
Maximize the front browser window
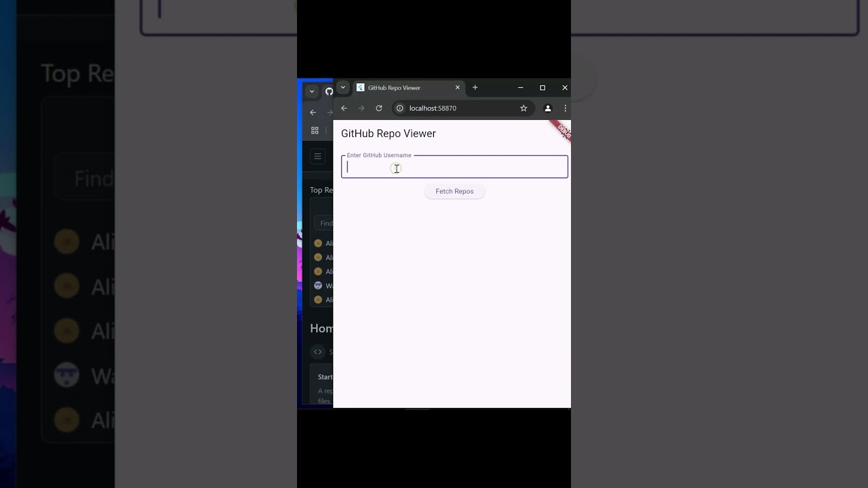tap(542, 87)
